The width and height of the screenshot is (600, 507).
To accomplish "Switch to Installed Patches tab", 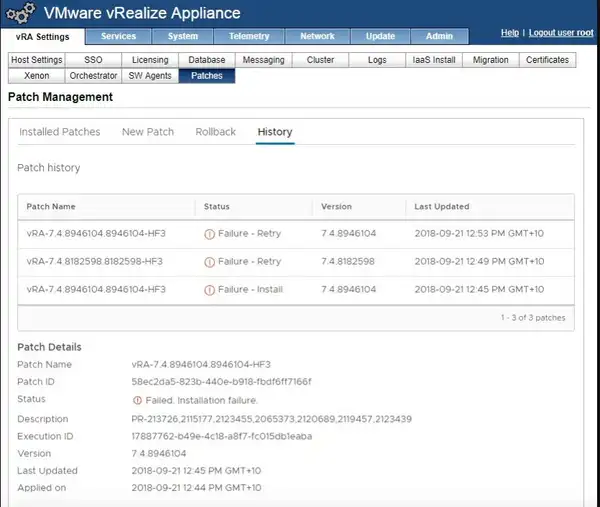I will point(60,132).
